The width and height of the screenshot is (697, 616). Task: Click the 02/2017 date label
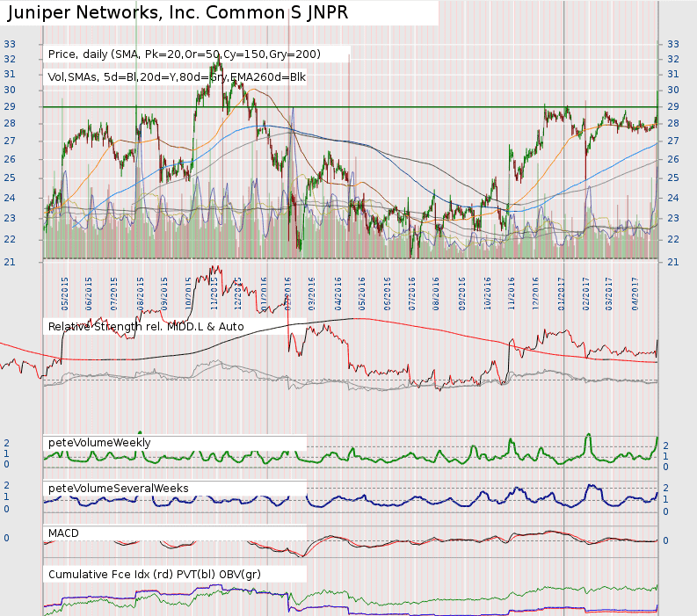(586, 294)
